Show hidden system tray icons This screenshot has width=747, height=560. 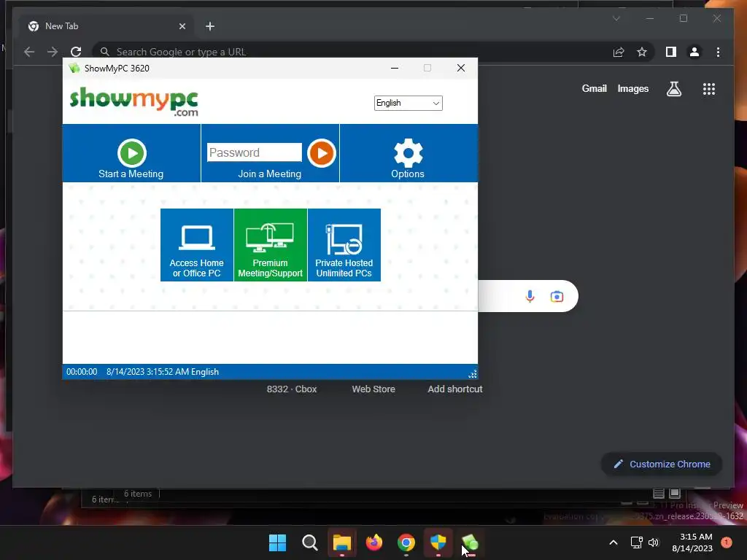tap(614, 542)
